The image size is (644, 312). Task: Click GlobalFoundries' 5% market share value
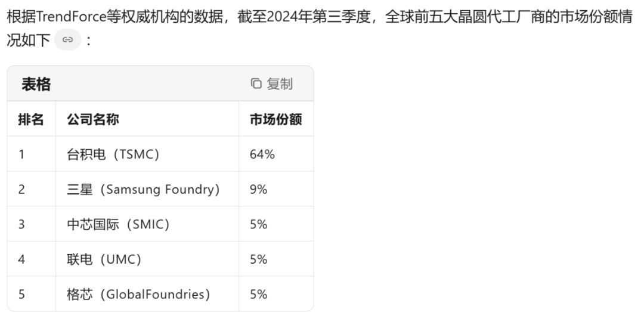pos(258,295)
